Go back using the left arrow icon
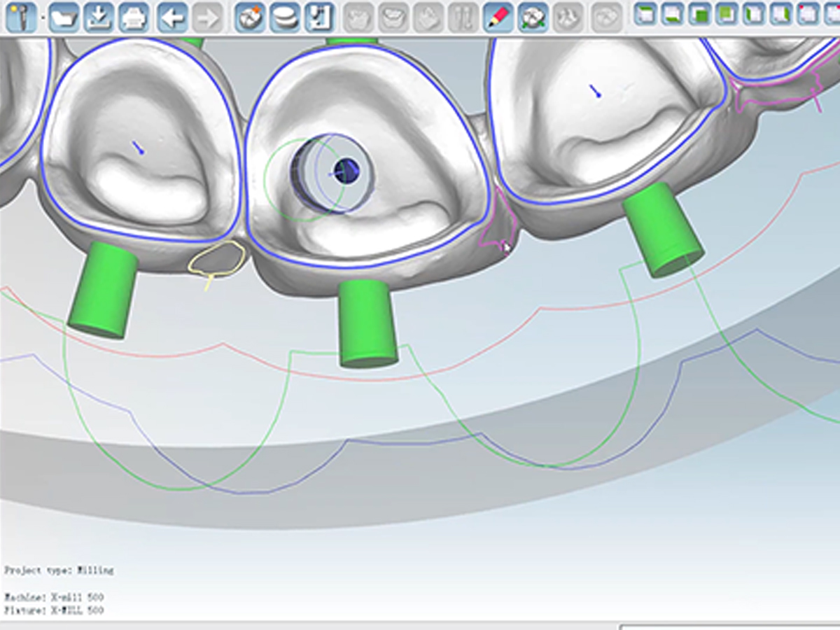 172,17
